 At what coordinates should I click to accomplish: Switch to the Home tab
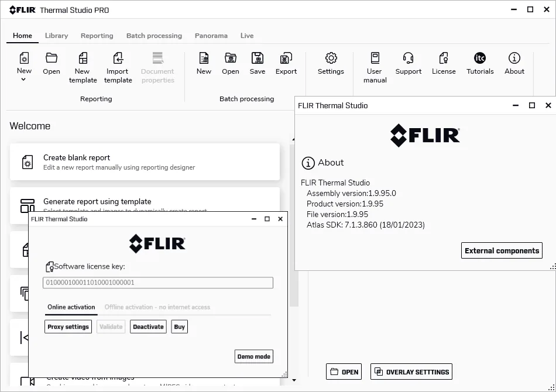(22, 36)
